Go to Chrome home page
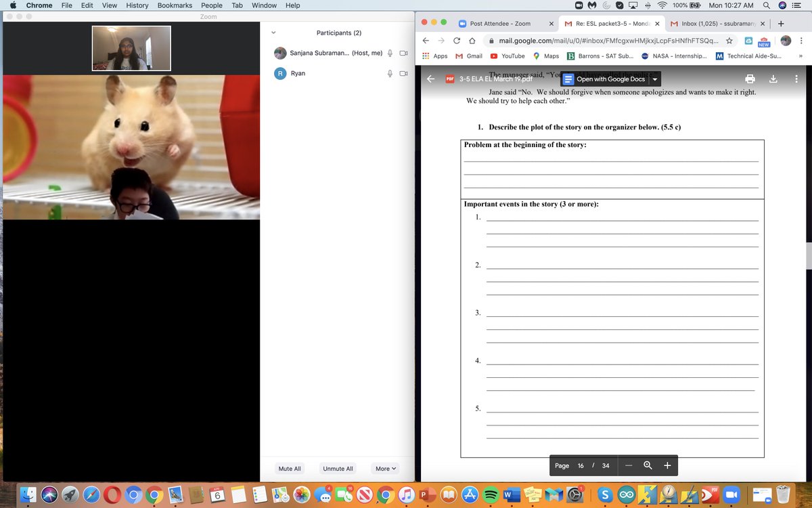 click(x=473, y=41)
